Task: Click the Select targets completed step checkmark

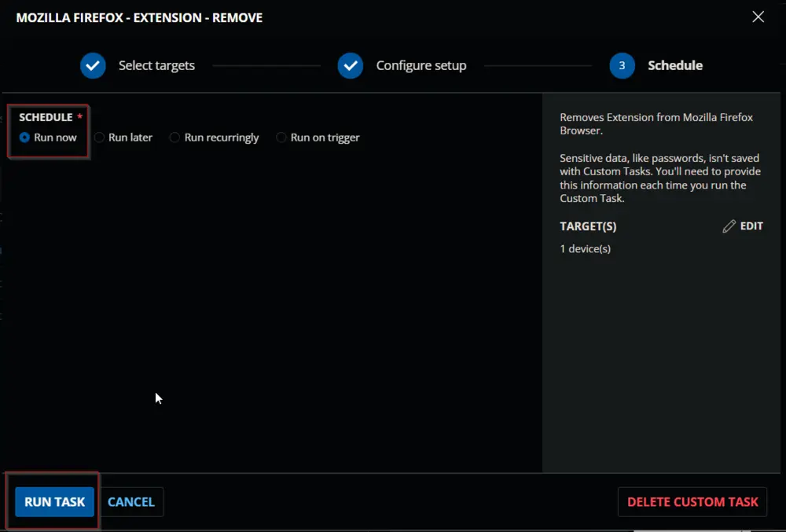Action: click(x=93, y=66)
